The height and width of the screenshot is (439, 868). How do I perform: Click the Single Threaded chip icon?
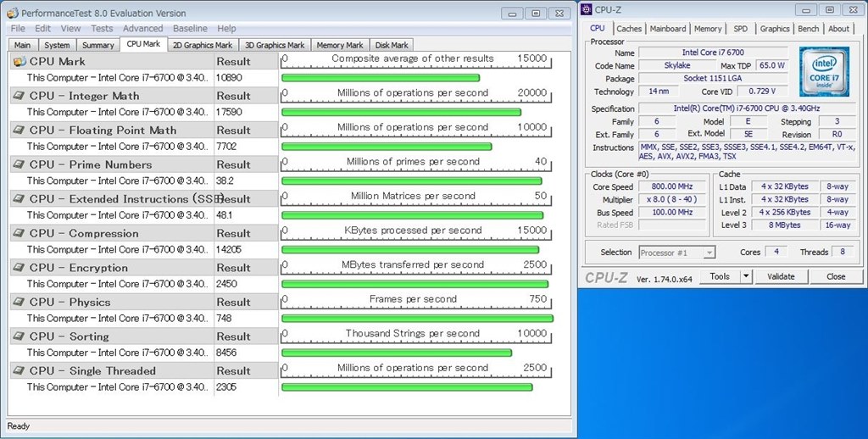click(x=19, y=370)
